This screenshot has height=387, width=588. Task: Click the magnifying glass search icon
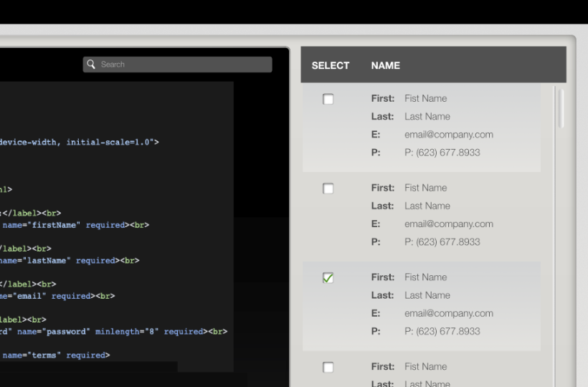[91, 64]
